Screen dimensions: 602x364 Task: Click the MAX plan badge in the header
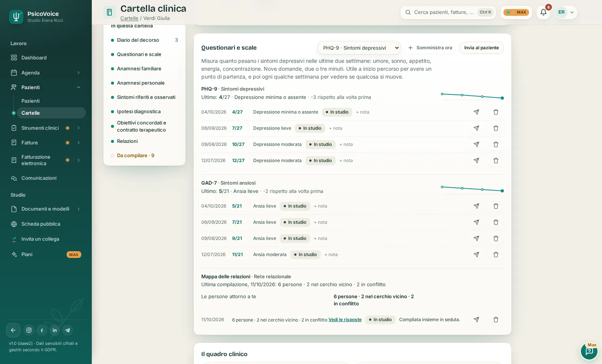516,12
